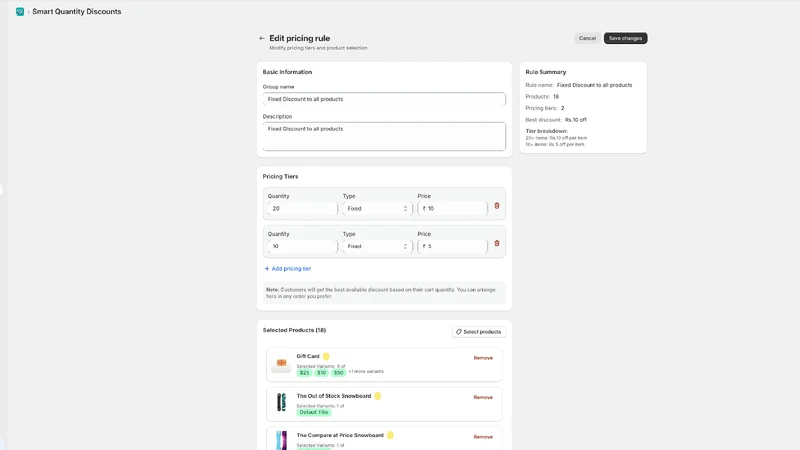The width and height of the screenshot is (800, 450).
Task: Go back using the arrow beside Edit pricing rule
Action: coord(262,38)
